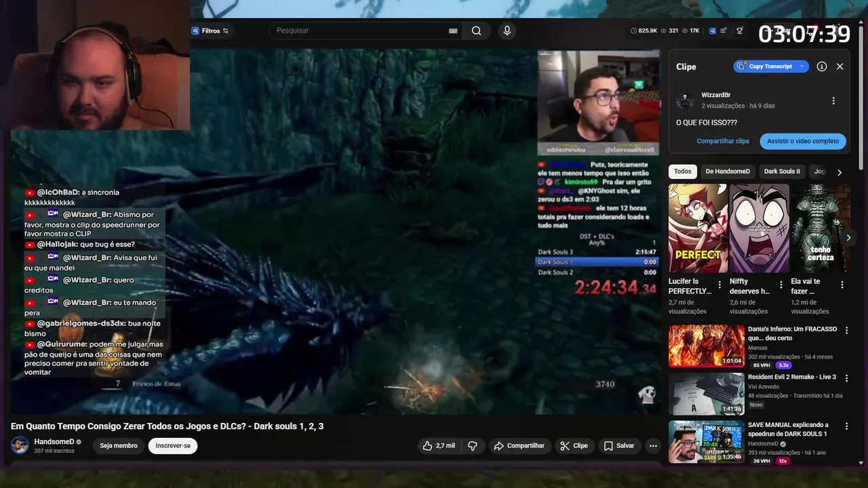
Task: Open the Lucifer Is PERFECTLY short thumbnail
Action: pos(698,228)
